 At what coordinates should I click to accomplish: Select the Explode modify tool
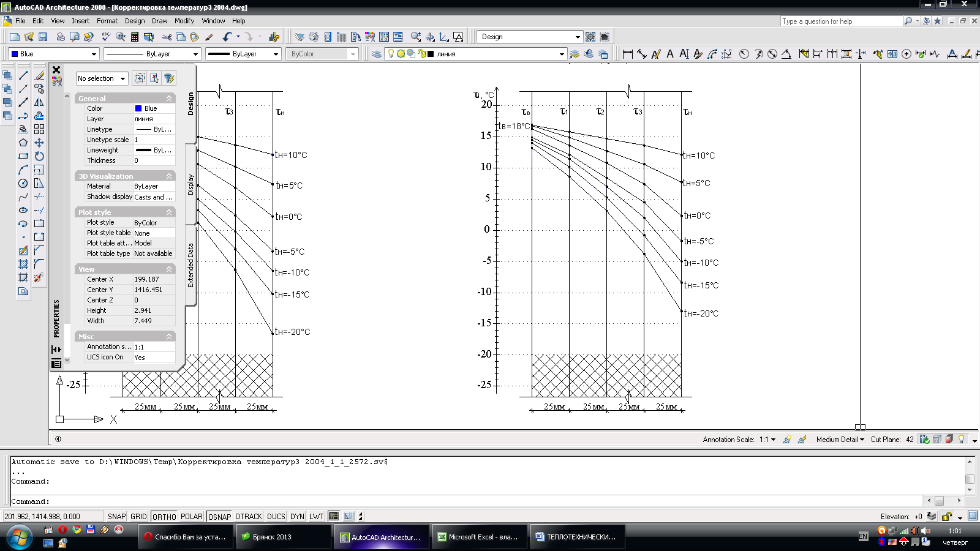coord(39,277)
